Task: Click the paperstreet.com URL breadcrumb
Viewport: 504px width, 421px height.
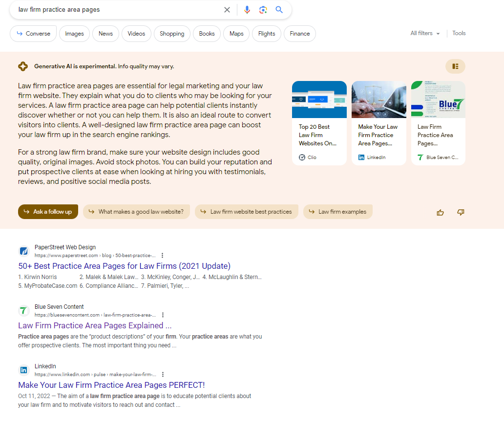Action: coord(95,255)
